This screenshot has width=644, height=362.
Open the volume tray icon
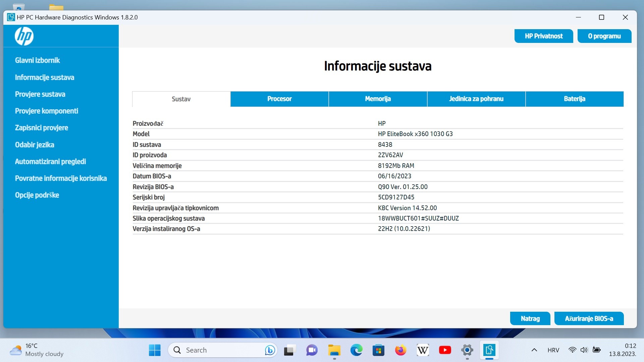click(584, 350)
